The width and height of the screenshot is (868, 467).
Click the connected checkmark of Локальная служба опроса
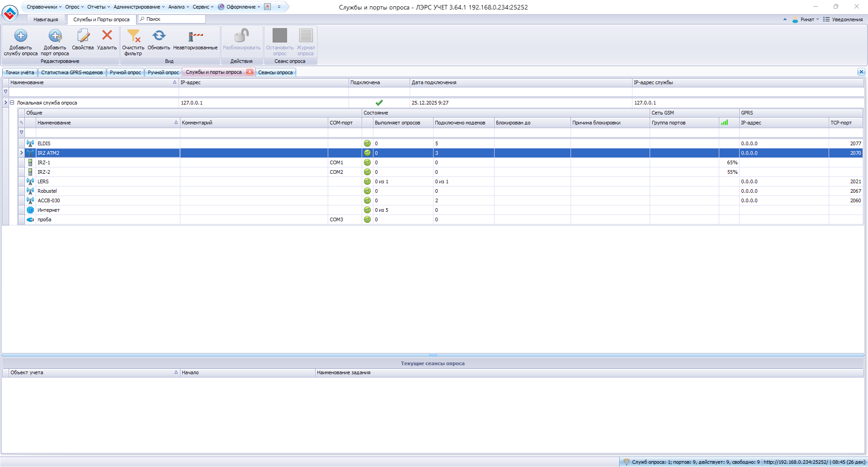[x=379, y=103]
